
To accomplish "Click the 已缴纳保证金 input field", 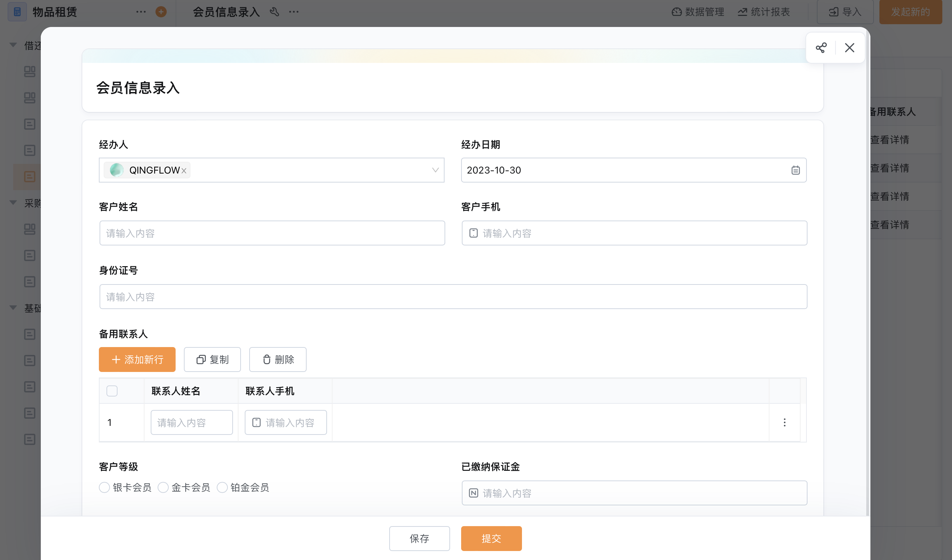I will point(634,493).
